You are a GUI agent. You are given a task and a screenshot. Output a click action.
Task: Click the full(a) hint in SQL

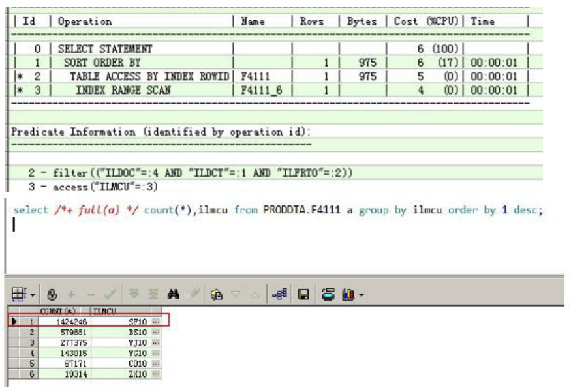point(99,210)
